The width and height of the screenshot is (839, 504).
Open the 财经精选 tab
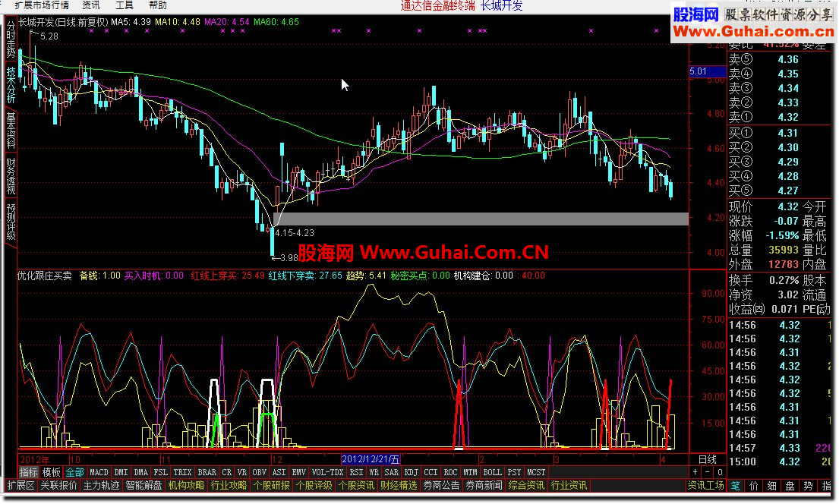tap(399, 486)
